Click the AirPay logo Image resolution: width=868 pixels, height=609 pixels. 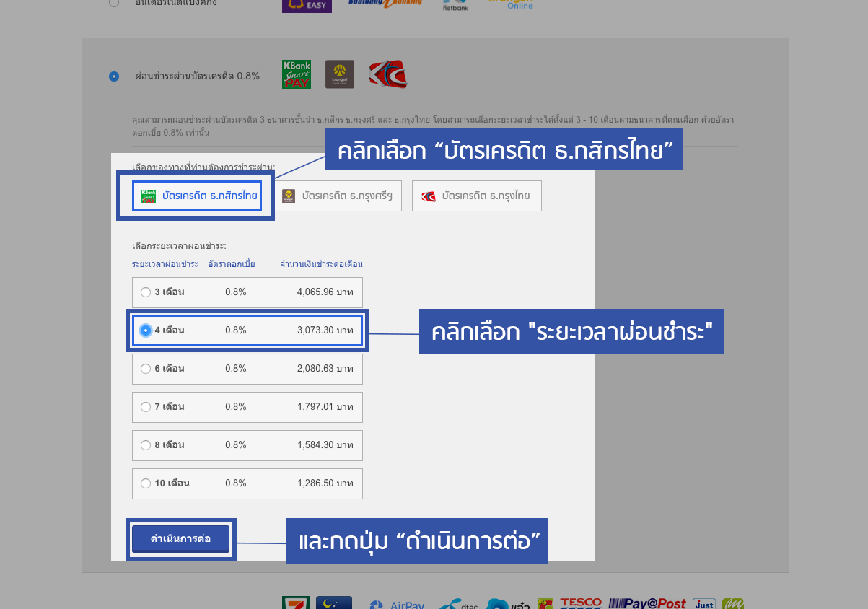[397, 605]
